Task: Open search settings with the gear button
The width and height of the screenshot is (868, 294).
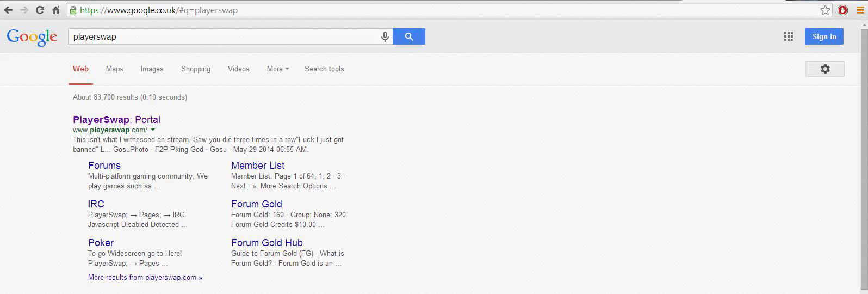Action: [x=825, y=69]
